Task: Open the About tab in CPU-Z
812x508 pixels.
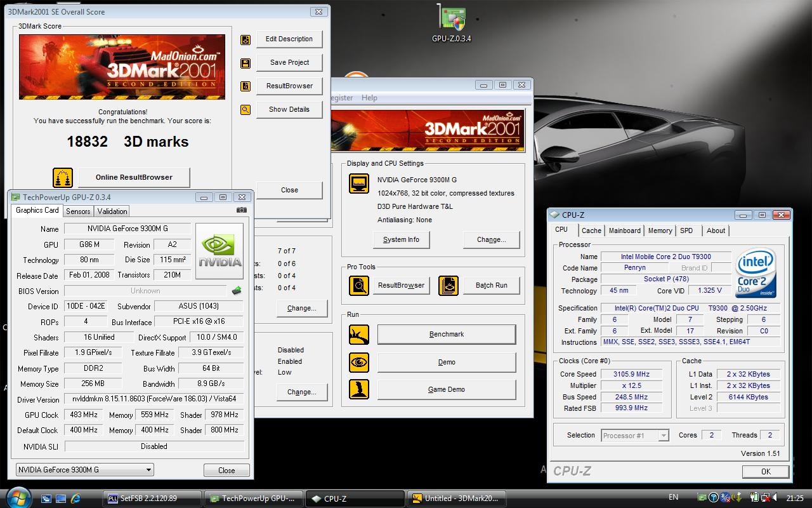Action: pyautogui.click(x=716, y=231)
